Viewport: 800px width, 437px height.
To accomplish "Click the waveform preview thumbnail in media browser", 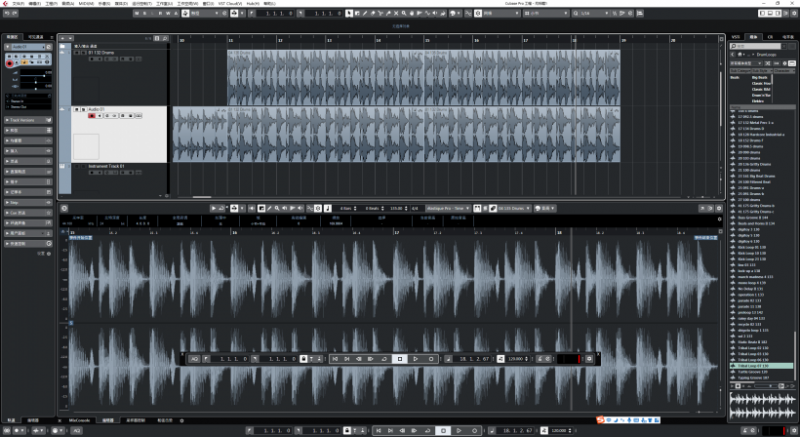I will point(762,405).
